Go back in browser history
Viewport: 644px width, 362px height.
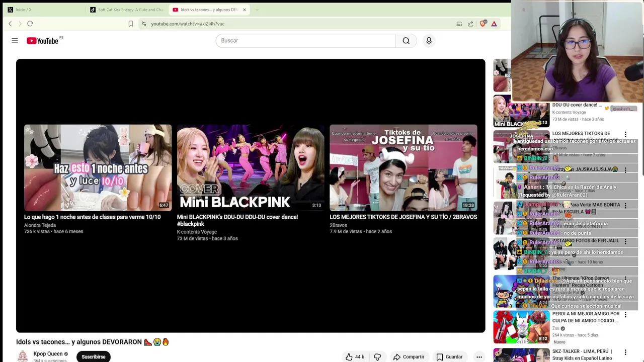pos(10,24)
